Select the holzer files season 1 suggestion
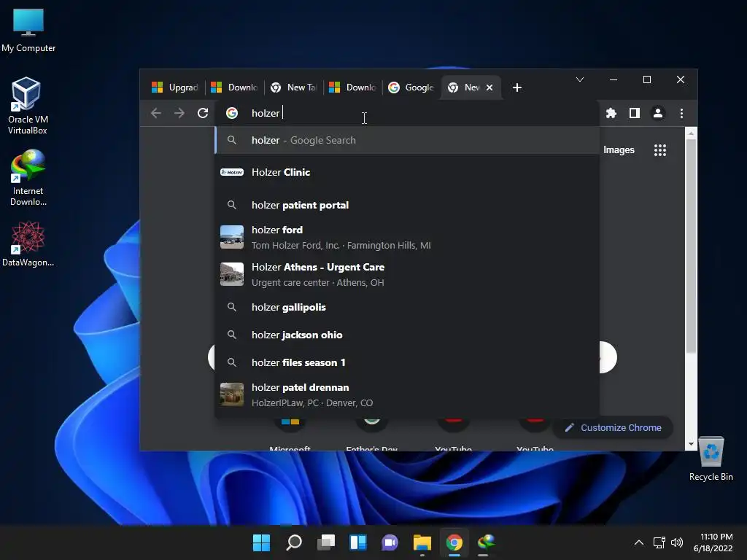The height and width of the screenshot is (560, 747). point(407,362)
